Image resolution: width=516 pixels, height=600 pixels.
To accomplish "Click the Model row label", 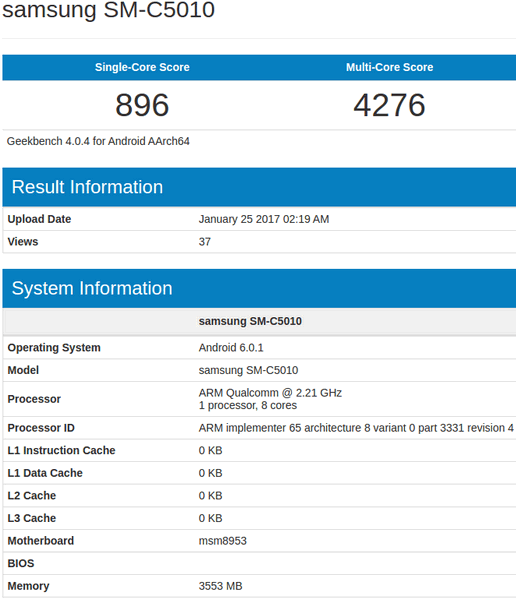I will (23, 370).
